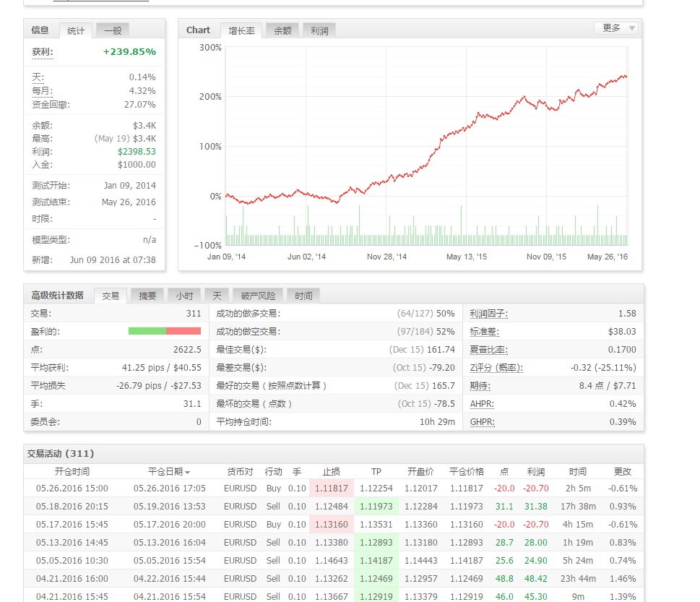Image resolution: width=700 pixels, height=602 pixels.
Task: Select the 利润 chart tab
Action: [319, 30]
